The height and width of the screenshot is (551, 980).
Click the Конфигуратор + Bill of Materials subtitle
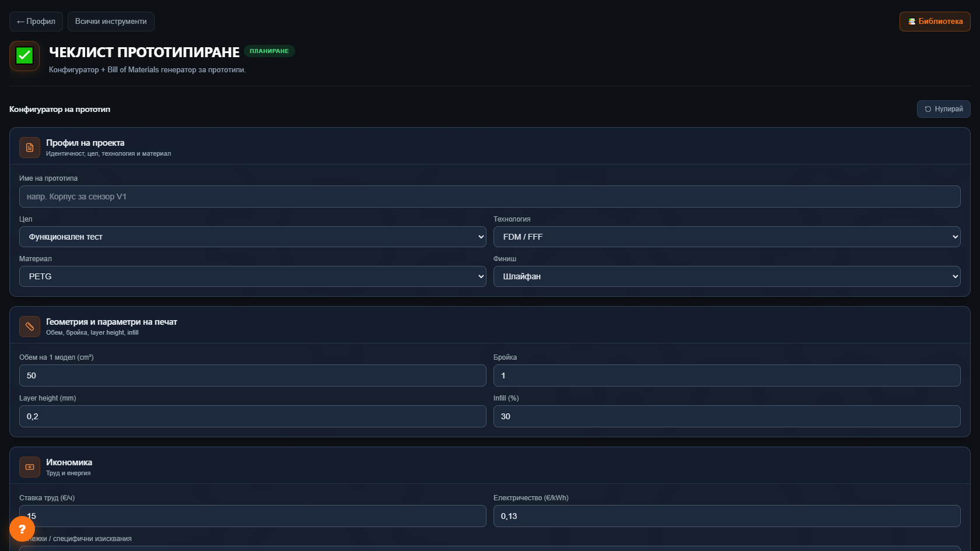148,70
